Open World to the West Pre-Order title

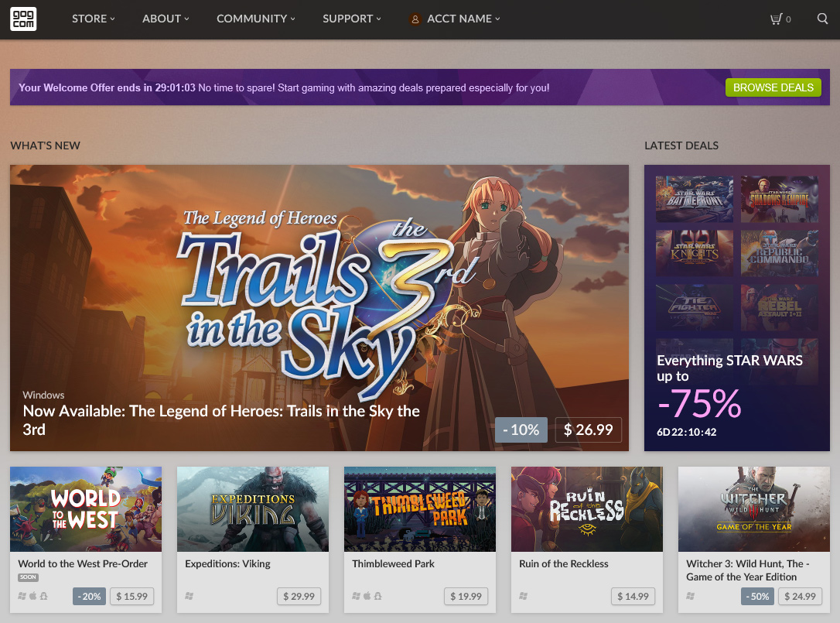(83, 563)
